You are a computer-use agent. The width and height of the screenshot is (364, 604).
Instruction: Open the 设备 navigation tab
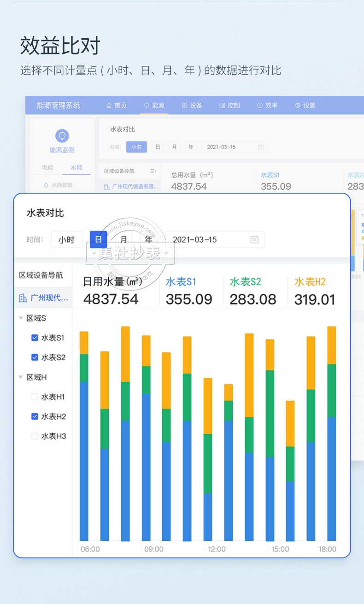click(x=192, y=106)
